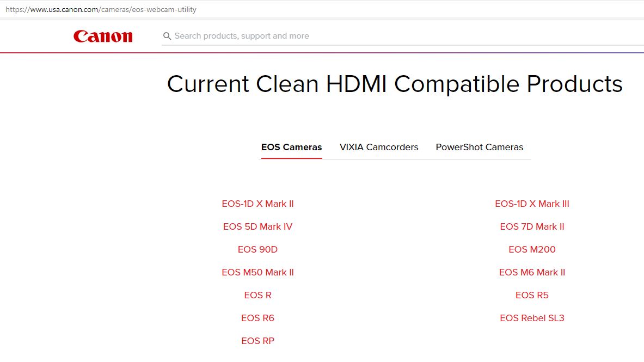Open the EOS 5D Mark IV link
This screenshot has height=362, width=644.
click(257, 226)
